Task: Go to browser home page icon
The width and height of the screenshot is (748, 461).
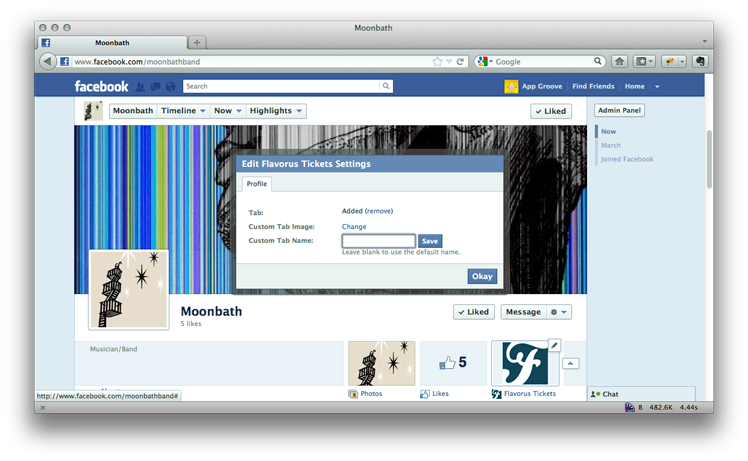Action: [619, 61]
